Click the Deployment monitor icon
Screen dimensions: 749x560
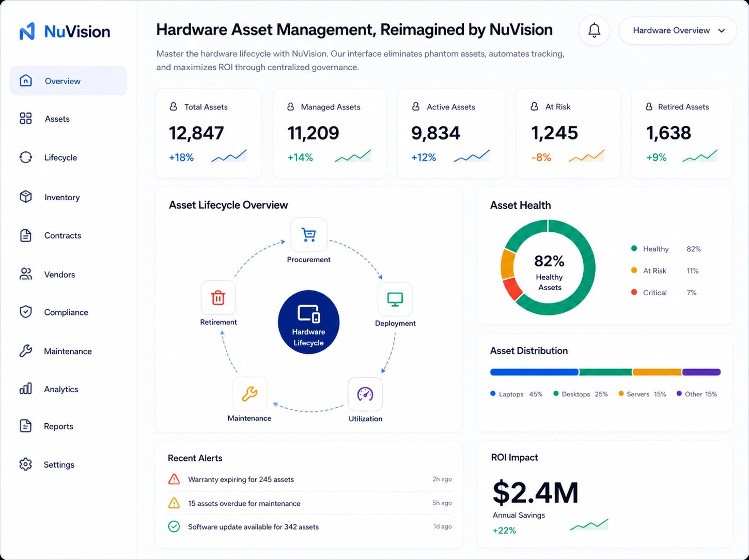(395, 299)
